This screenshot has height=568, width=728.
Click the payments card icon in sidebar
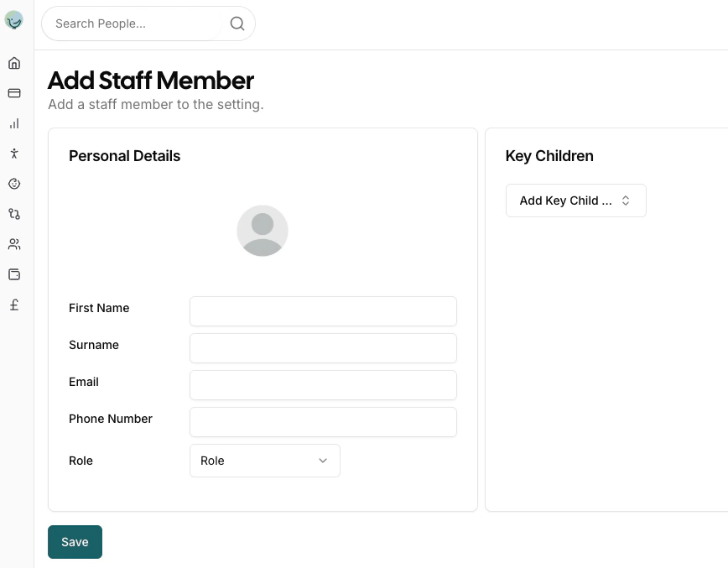[13, 93]
